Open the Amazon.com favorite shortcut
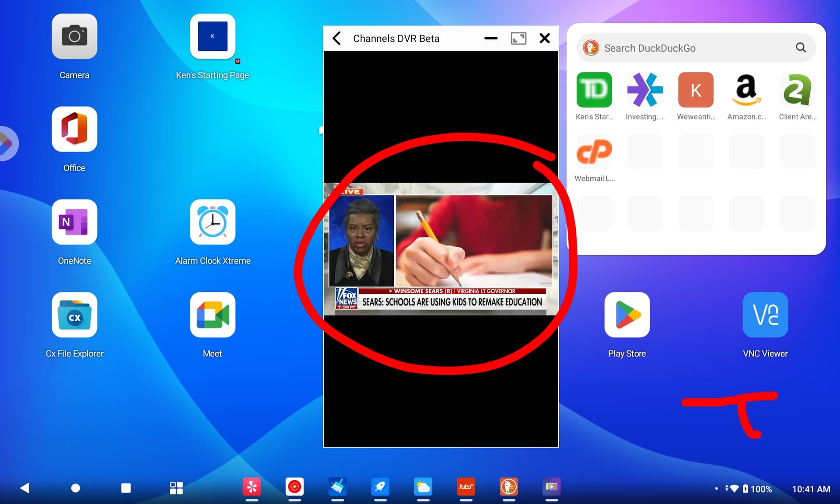The image size is (840, 504). point(746,90)
